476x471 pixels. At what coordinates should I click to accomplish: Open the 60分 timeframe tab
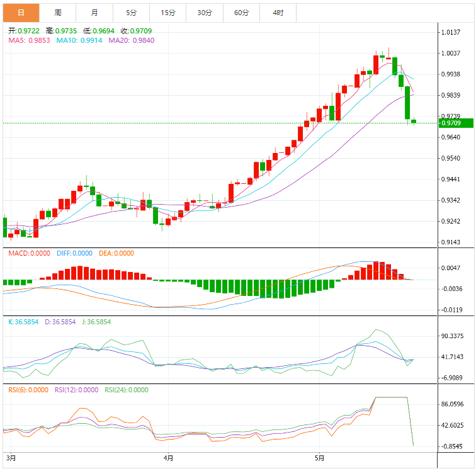coord(241,13)
